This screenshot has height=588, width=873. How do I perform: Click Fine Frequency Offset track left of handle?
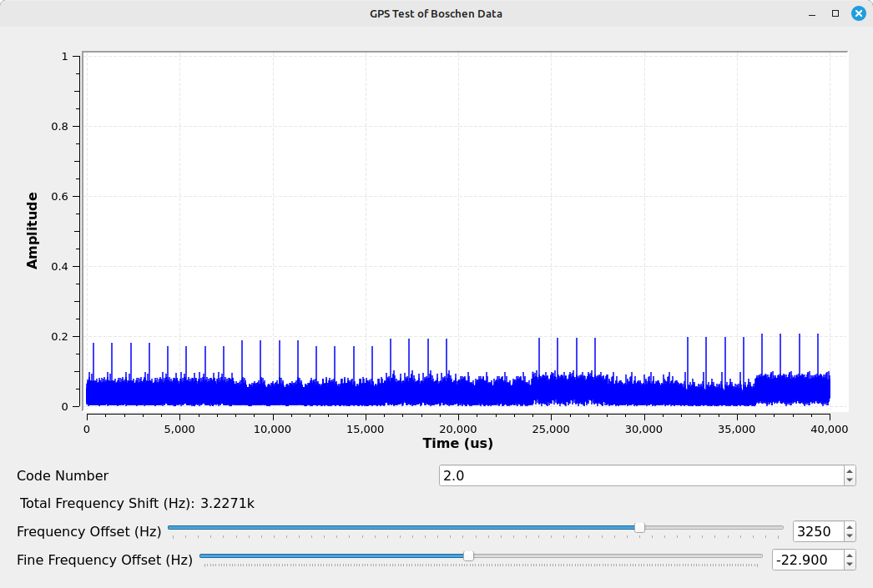point(334,555)
